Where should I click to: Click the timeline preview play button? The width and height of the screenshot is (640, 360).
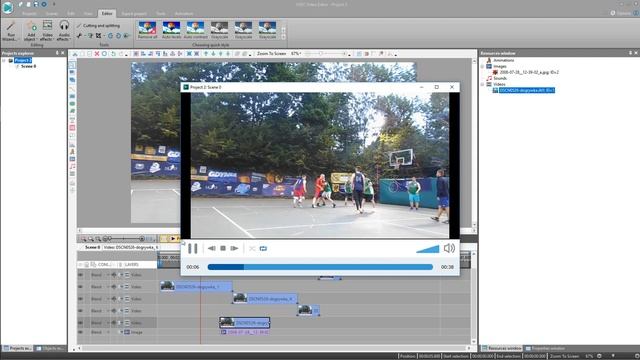[x=173, y=238]
